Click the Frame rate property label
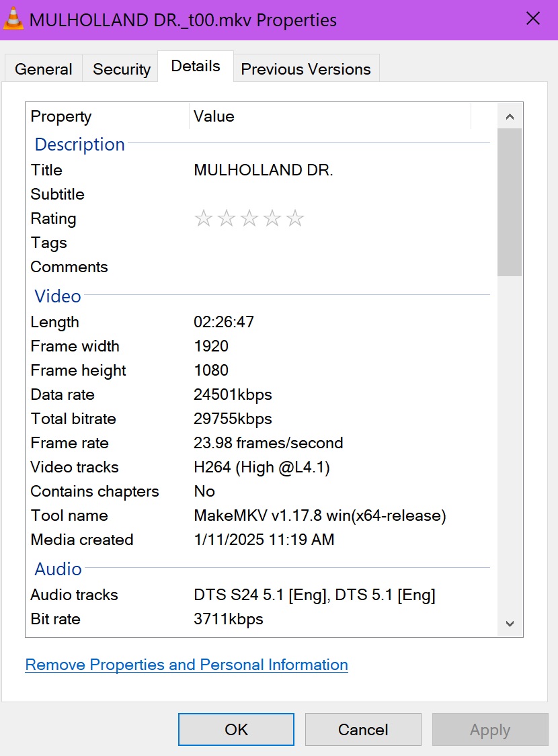This screenshot has width=558, height=756. [70, 443]
